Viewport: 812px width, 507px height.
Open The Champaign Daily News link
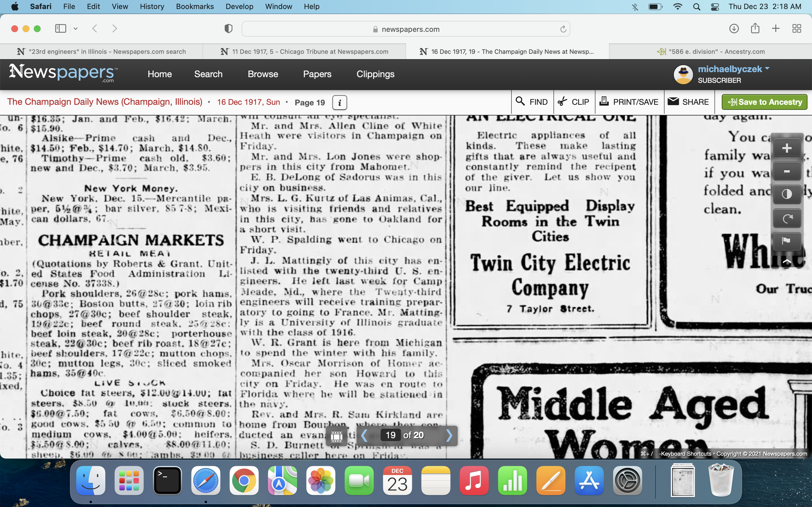point(105,102)
